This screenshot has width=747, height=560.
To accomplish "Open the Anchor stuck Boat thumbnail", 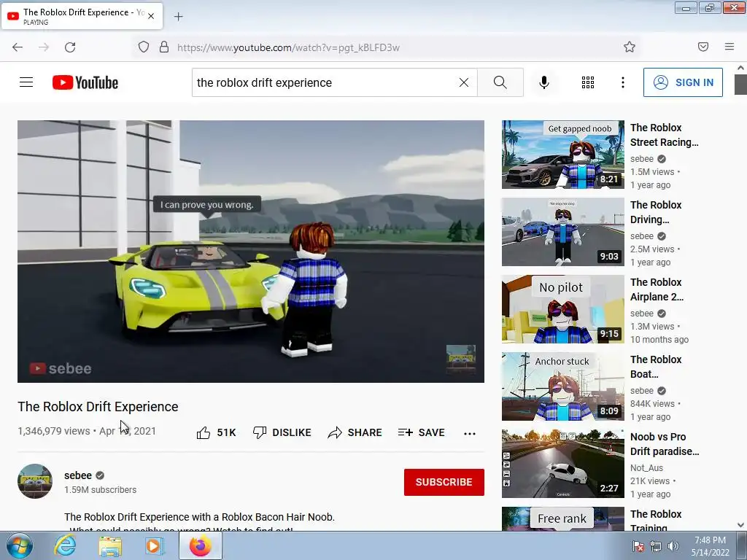I will [x=562, y=386].
